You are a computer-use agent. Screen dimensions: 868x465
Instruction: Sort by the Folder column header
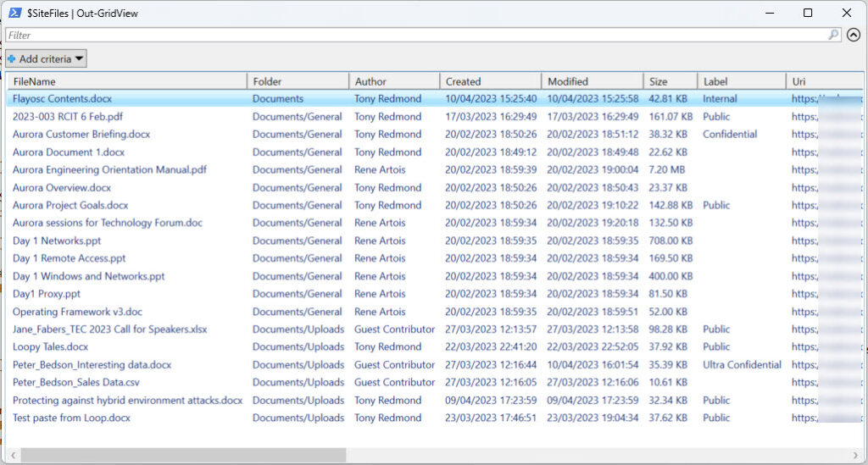(298, 81)
